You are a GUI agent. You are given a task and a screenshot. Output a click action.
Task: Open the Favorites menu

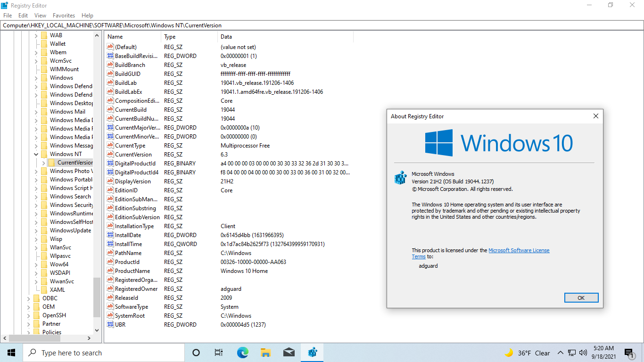tap(64, 16)
